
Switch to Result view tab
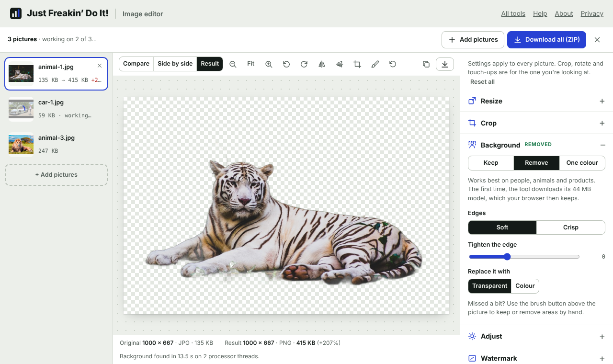pyautogui.click(x=210, y=64)
